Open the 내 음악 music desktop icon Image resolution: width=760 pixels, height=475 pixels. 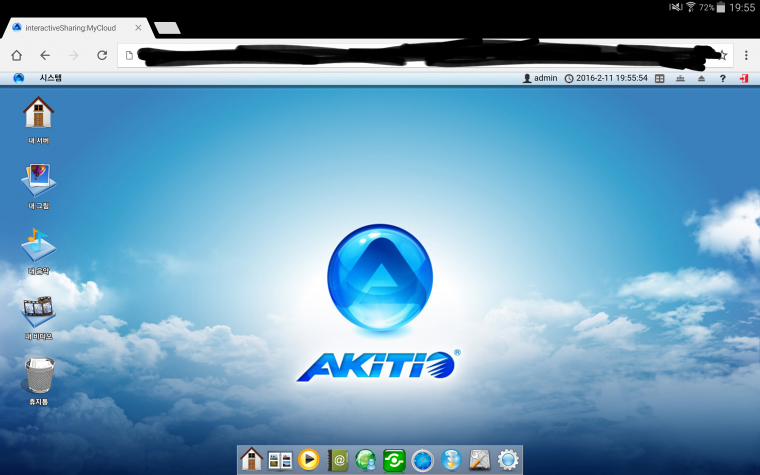[38, 245]
